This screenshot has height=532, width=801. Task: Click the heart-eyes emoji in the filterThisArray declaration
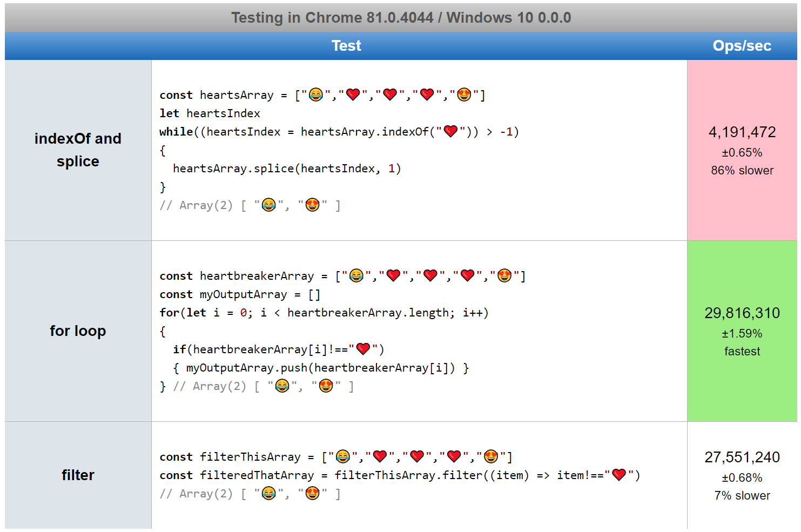491,457
